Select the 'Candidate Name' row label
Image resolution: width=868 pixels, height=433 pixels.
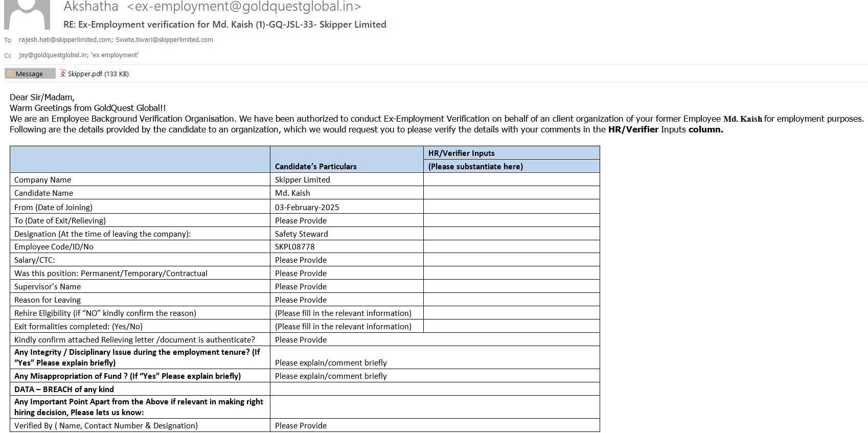tap(43, 193)
